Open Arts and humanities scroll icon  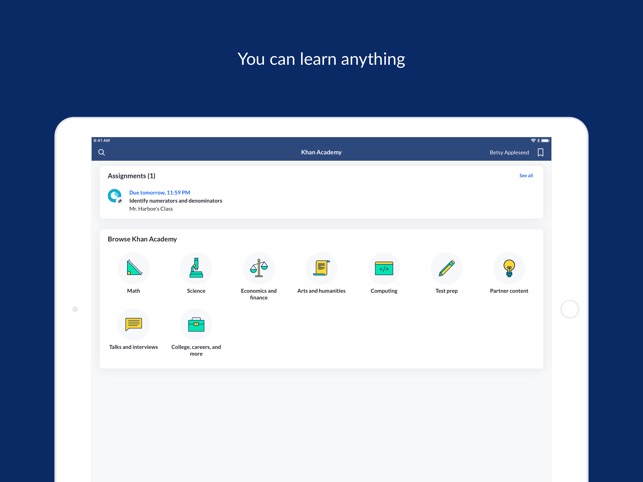pyautogui.click(x=322, y=269)
